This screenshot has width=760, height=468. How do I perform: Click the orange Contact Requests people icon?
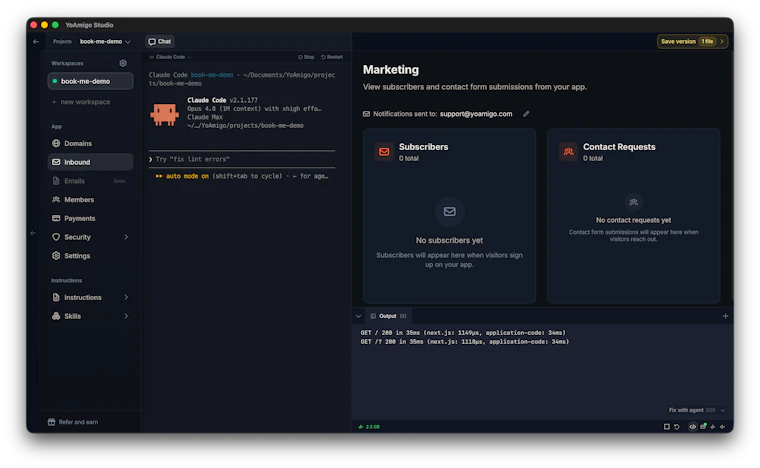(569, 152)
